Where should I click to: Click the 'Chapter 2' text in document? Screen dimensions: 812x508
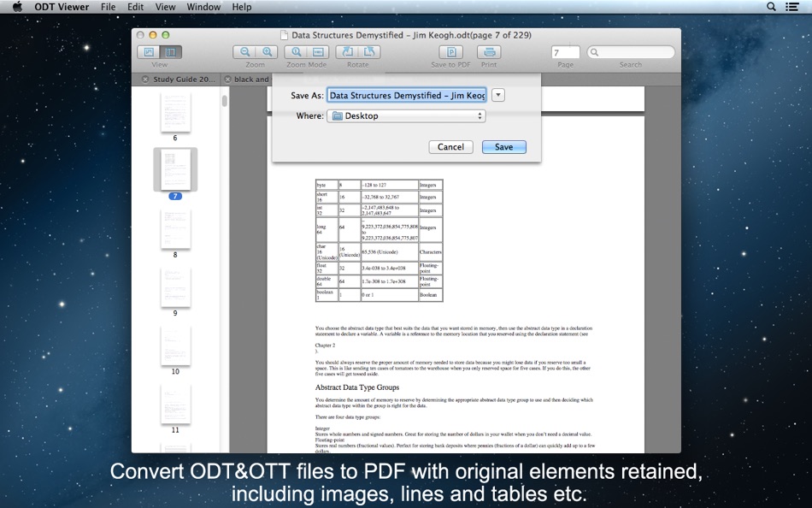coord(325,346)
